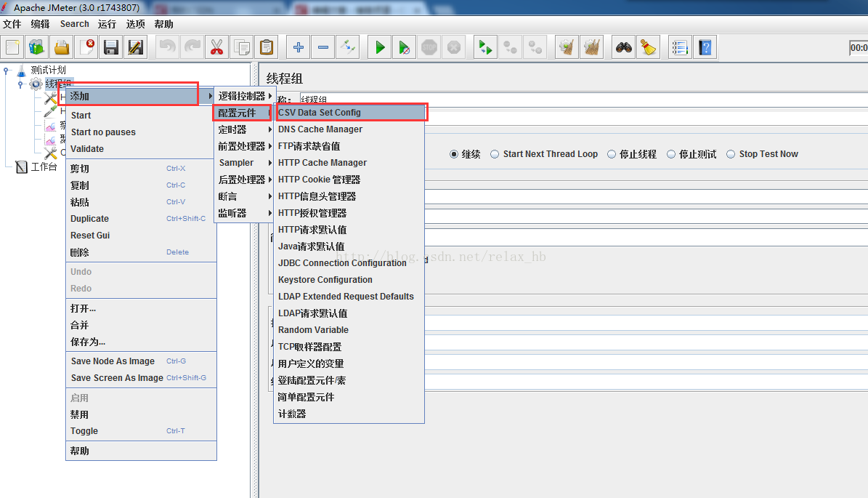Screen dimensions: 868x498
Task: Click the Close test plan toolbar icon
Action: (87, 48)
